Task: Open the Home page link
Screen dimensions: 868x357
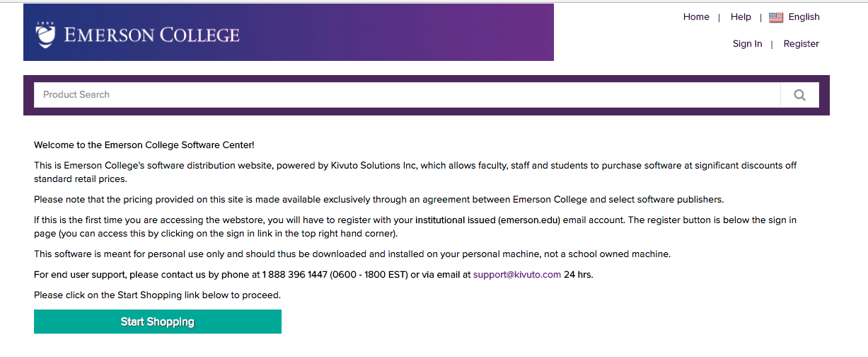Action: (696, 17)
